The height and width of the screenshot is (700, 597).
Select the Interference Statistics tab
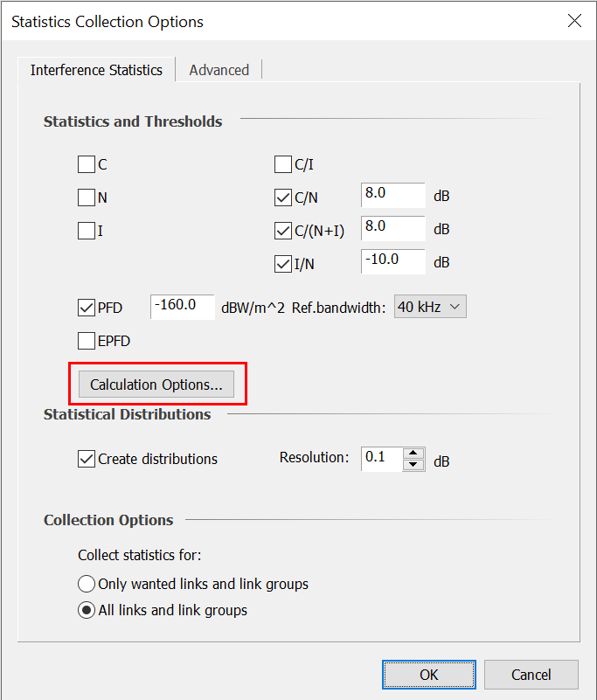pyautogui.click(x=96, y=70)
